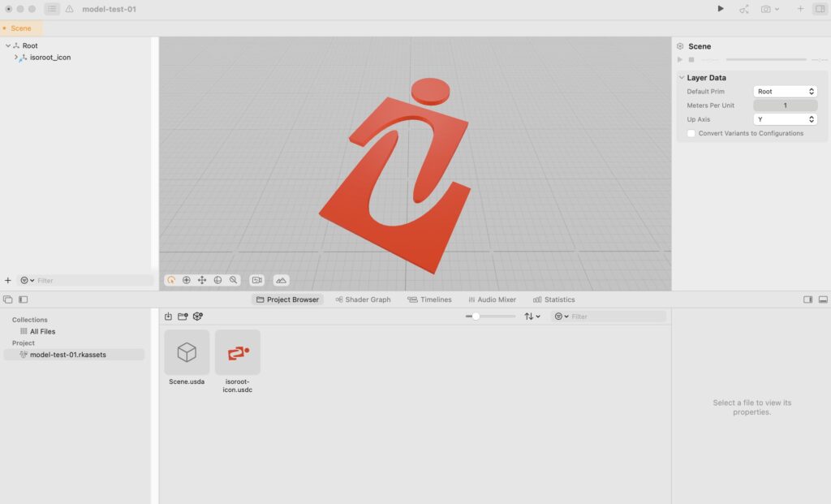
Task: Click the model-test-01 window title
Action: click(110, 9)
